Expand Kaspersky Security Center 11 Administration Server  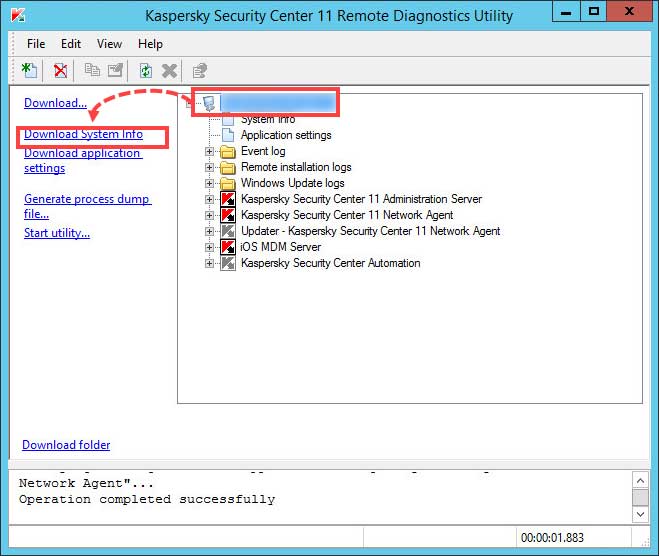pyautogui.click(x=209, y=199)
